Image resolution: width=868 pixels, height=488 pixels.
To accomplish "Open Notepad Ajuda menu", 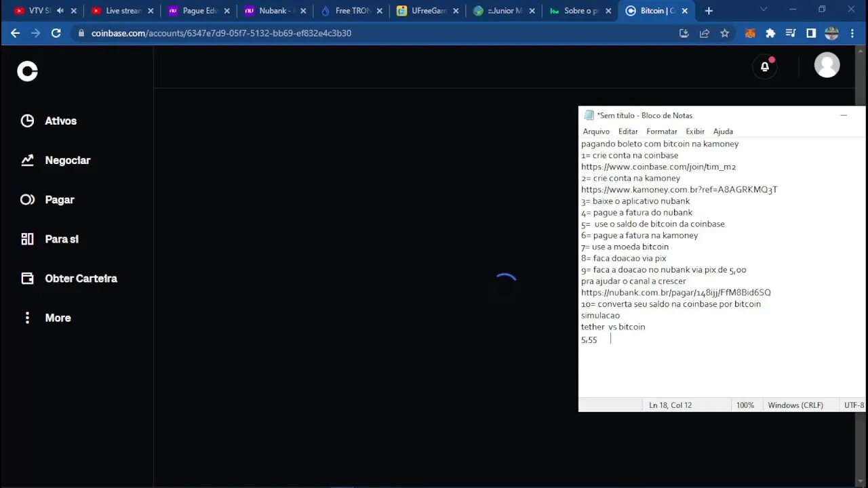I will click(723, 131).
